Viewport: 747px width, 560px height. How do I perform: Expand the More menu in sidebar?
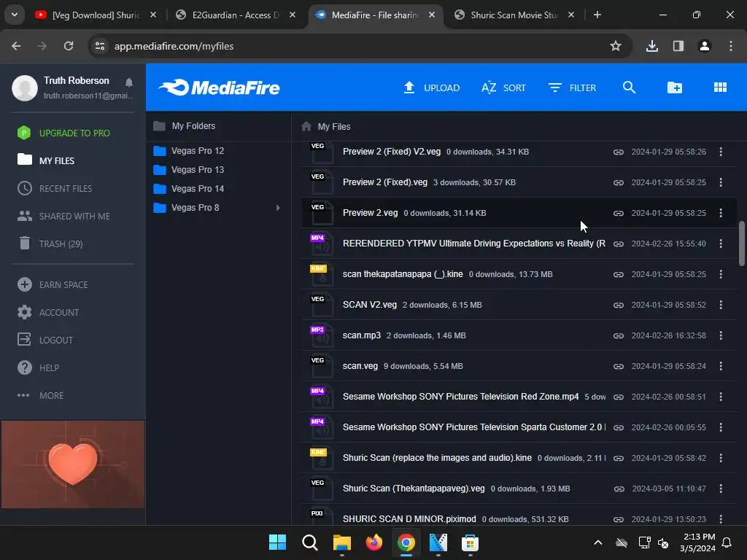[x=41, y=396]
